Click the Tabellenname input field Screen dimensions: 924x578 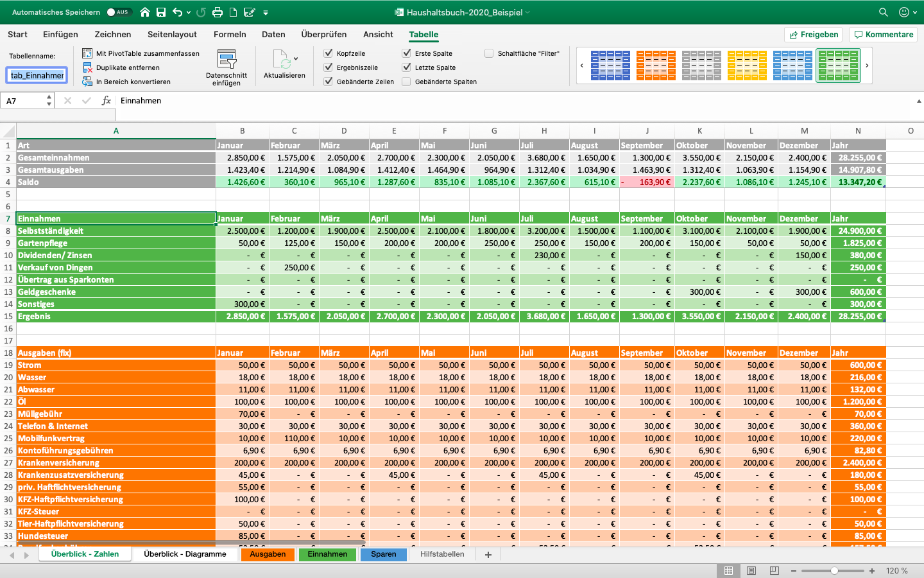(37, 76)
